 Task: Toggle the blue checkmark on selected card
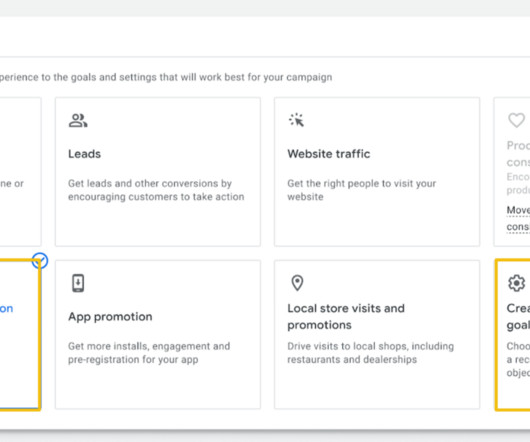[x=40, y=261]
